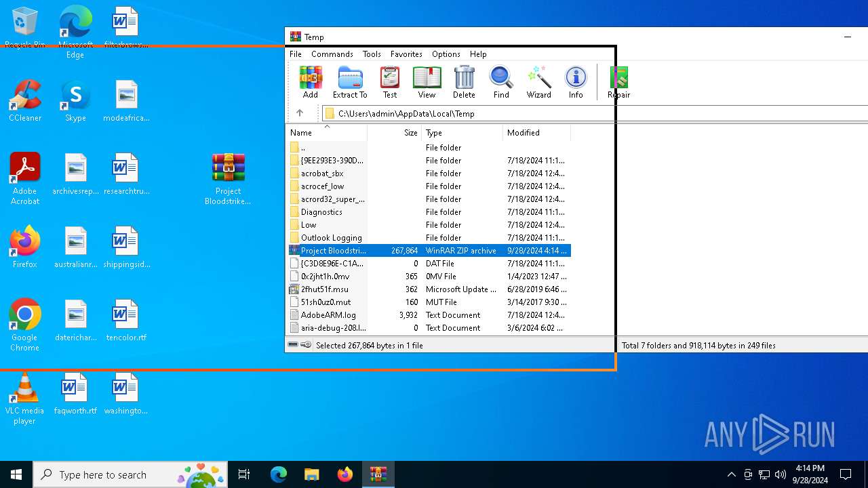Open the Recycle Bin desktop icon
This screenshot has width=868, height=488.
click(x=25, y=28)
